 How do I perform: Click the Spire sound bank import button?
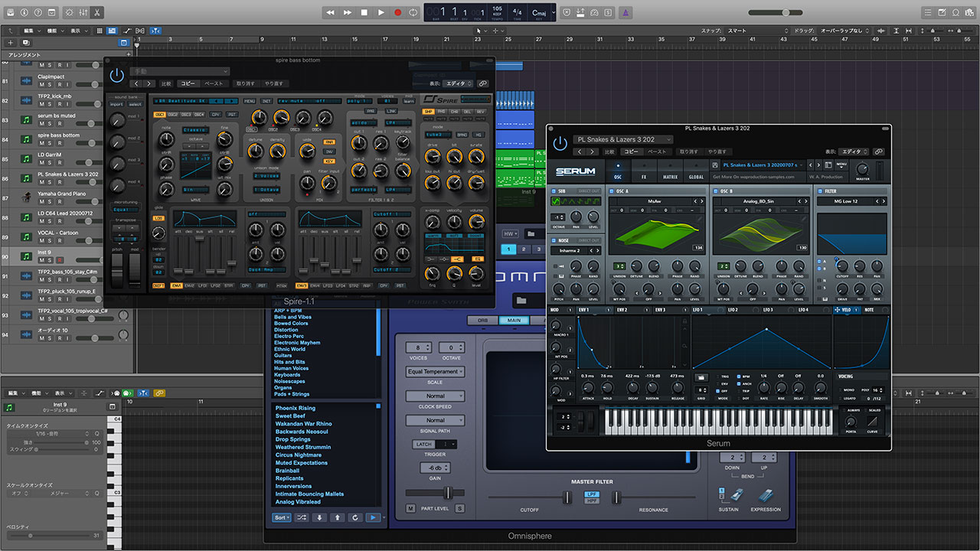click(116, 104)
